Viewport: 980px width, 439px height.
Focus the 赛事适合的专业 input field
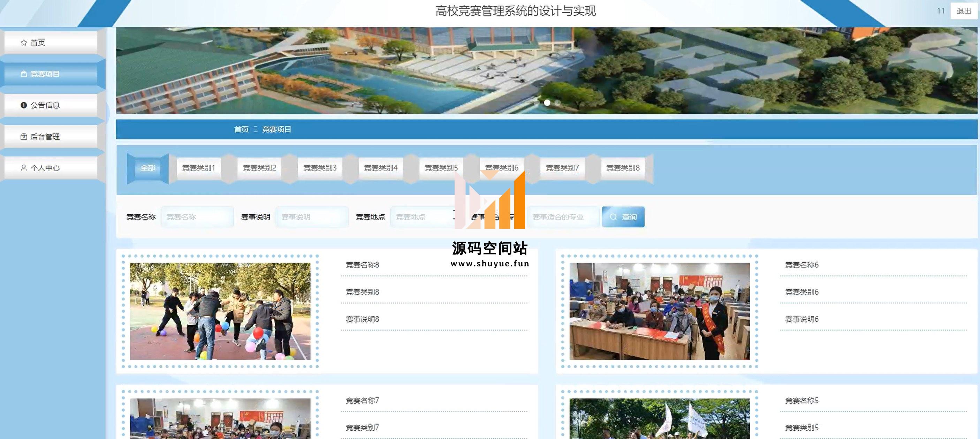(563, 217)
